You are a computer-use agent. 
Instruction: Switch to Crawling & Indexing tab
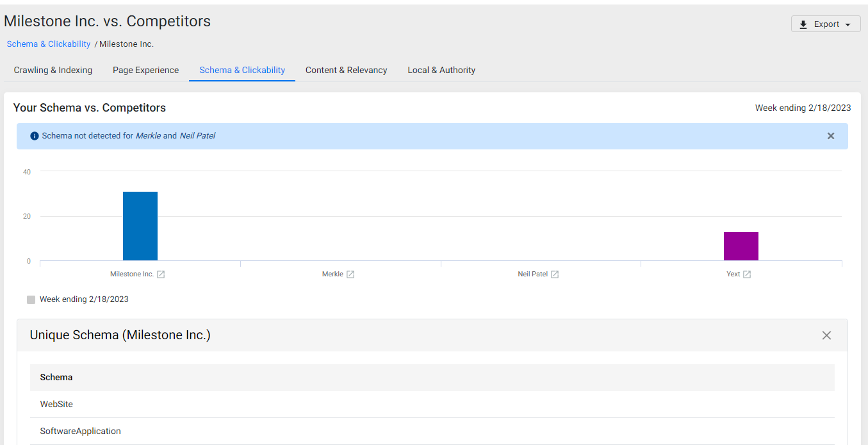point(53,70)
